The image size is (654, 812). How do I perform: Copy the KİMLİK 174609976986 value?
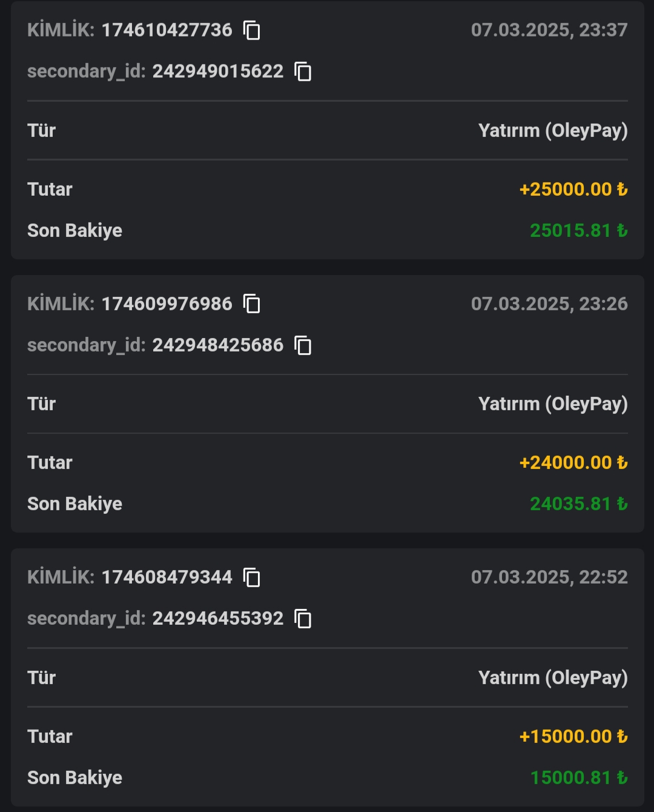click(x=251, y=304)
